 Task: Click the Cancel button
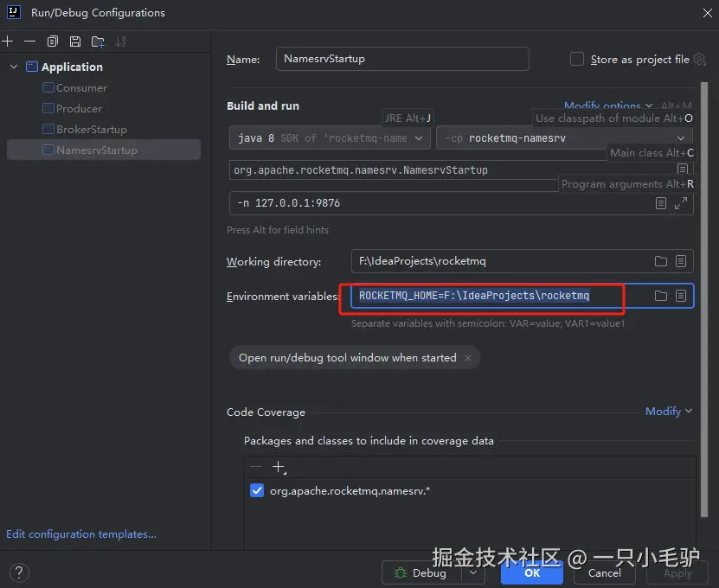[605, 573]
